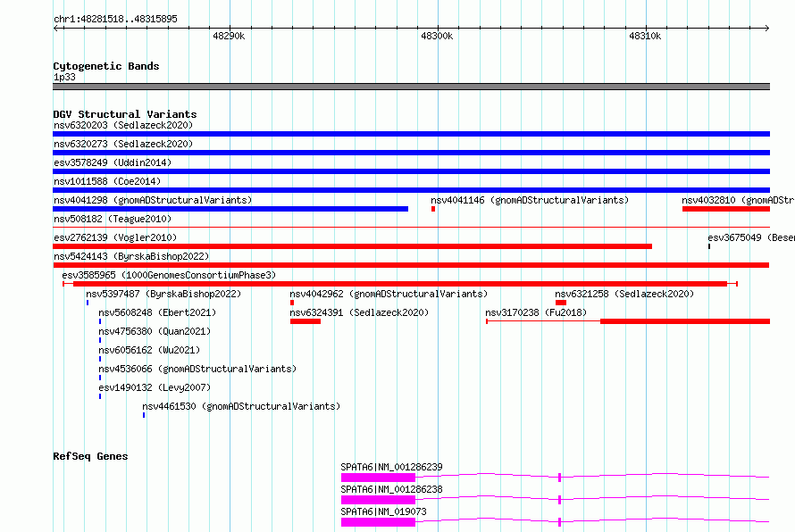Open nsv4536066 gnomAD variant label

coord(197,369)
